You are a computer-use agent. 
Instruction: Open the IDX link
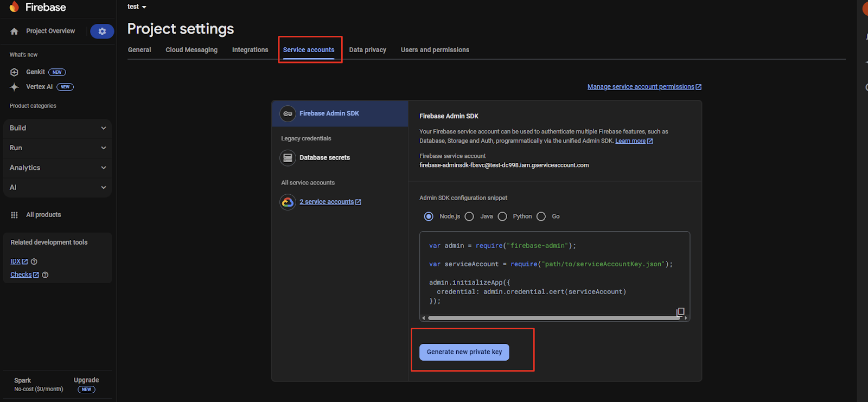pyautogui.click(x=15, y=261)
